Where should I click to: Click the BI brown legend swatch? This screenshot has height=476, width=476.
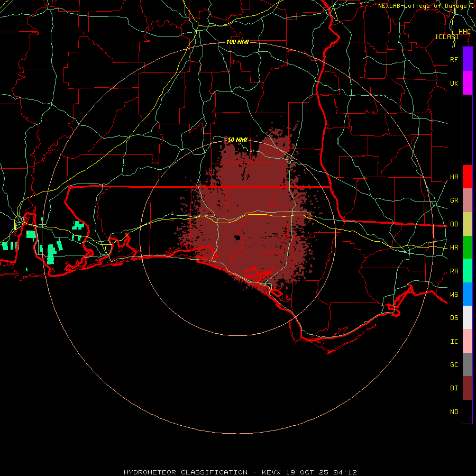(x=467, y=388)
